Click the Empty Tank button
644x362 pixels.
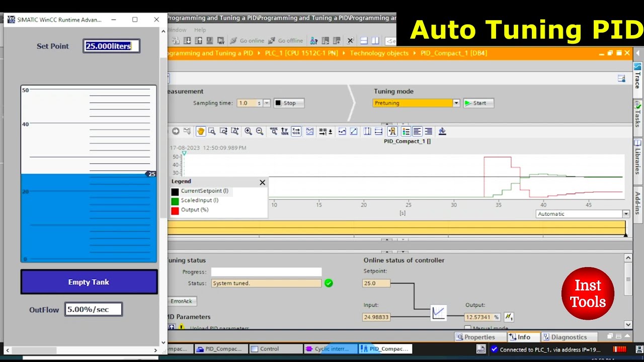(x=89, y=282)
